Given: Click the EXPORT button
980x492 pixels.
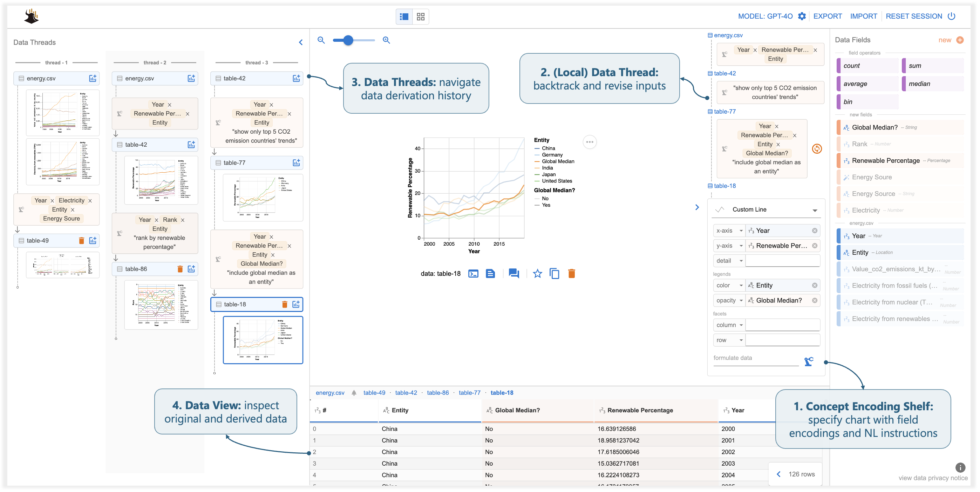Looking at the screenshot, I should click(x=828, y=16).
